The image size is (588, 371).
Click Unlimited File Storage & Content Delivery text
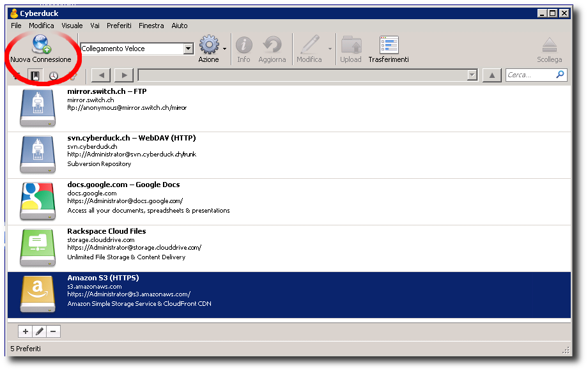pos(127,257)
